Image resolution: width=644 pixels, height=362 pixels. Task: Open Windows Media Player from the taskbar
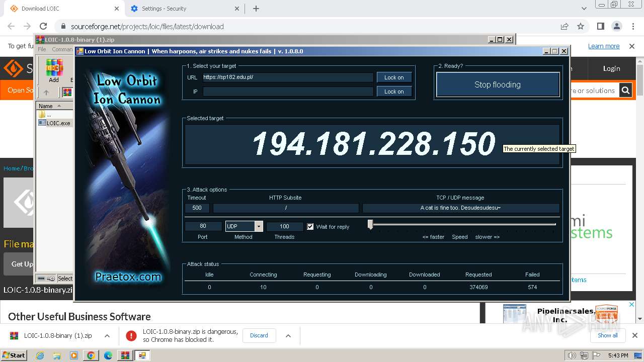point(74,355)
